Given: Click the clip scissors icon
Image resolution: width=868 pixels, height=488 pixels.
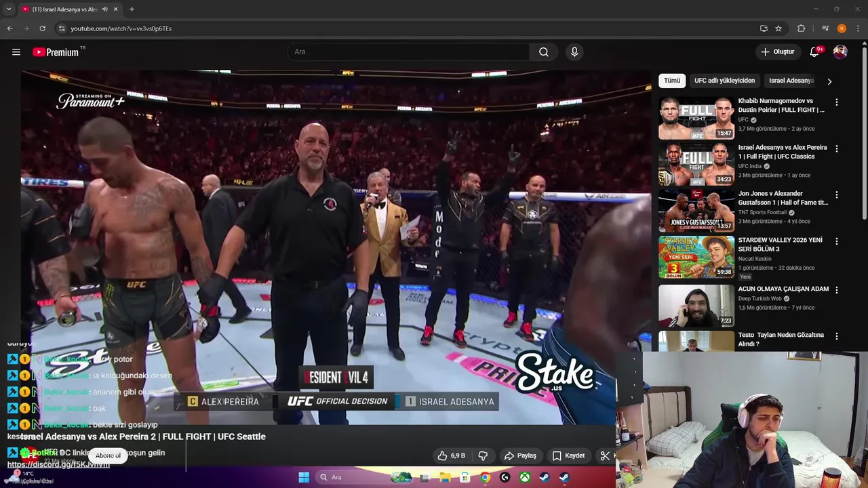Looking at the screenshot, I should pyautogui.click(x=605, y=455).
